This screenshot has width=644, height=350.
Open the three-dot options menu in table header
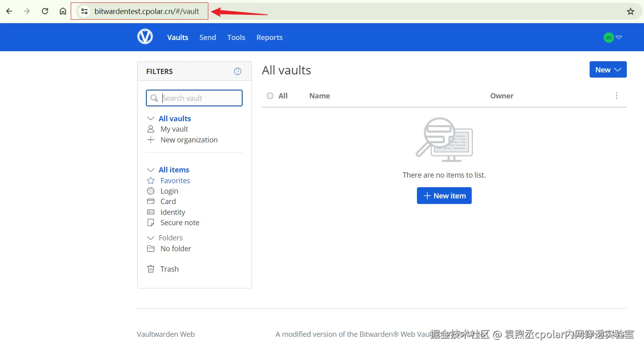point(616,96)
